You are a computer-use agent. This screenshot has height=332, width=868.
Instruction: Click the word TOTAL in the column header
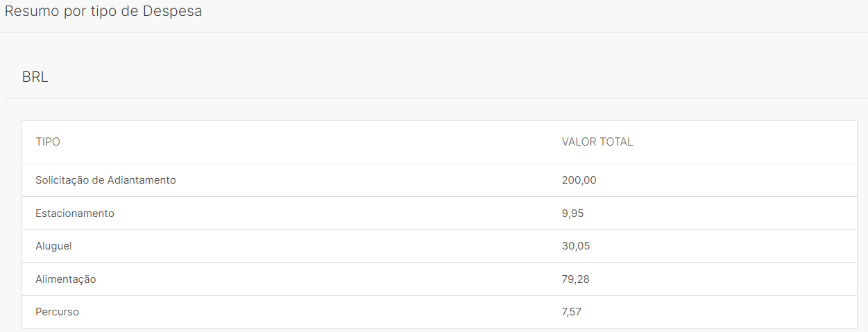615,142
